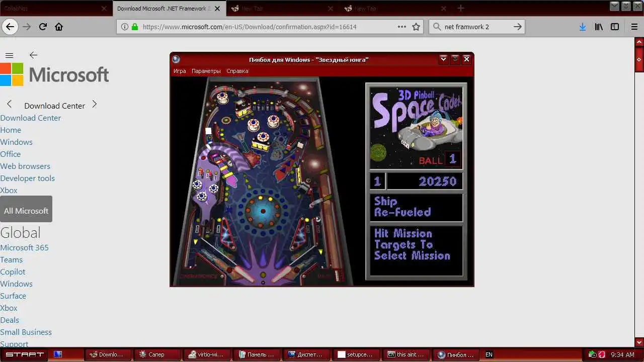Expand Download Center with the right chevron
644x362 pixels.
(94, 105)
